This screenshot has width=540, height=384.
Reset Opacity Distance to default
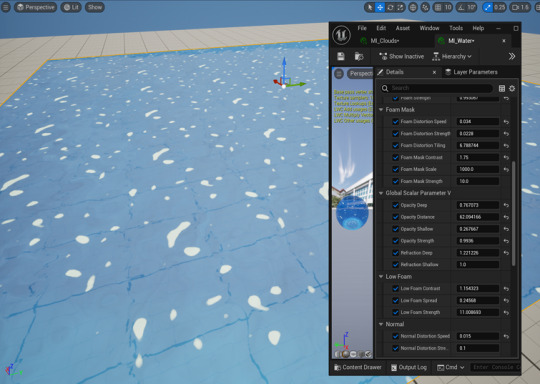click(x=506, y=217)
